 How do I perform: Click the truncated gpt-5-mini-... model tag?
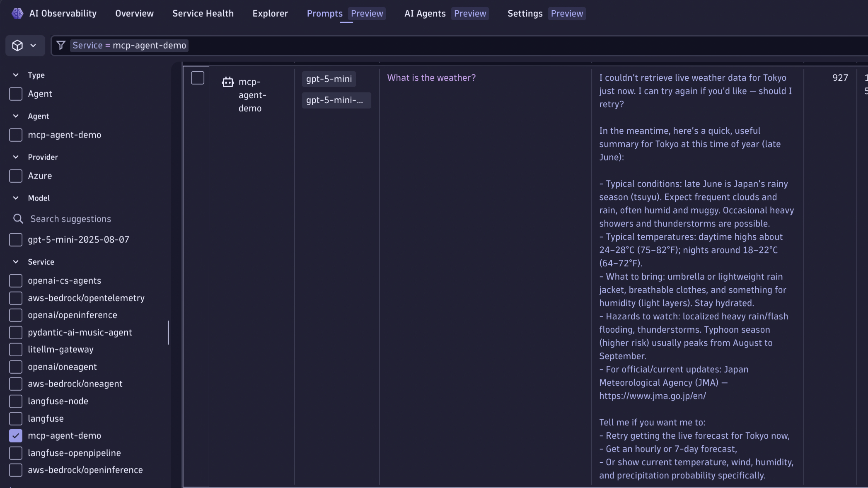pyautogui.click(x=336, y=100)
